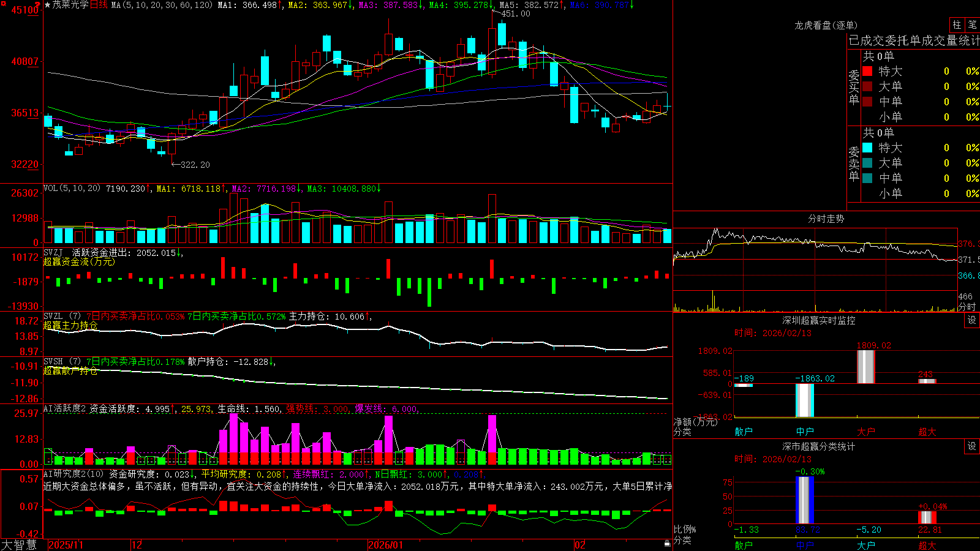
Task: Click 散户持仓: -12.828 value
Action: [x=228, y=361]
